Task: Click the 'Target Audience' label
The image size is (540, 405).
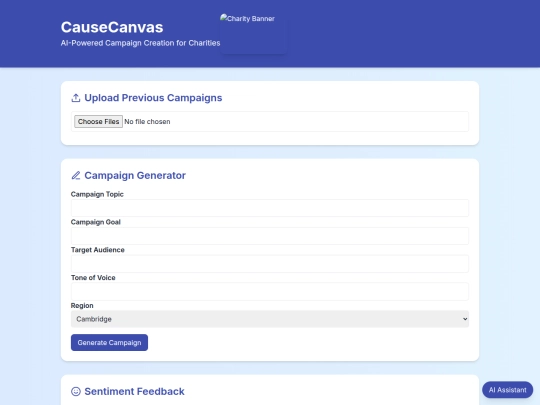Action: (x=98, y=250)
